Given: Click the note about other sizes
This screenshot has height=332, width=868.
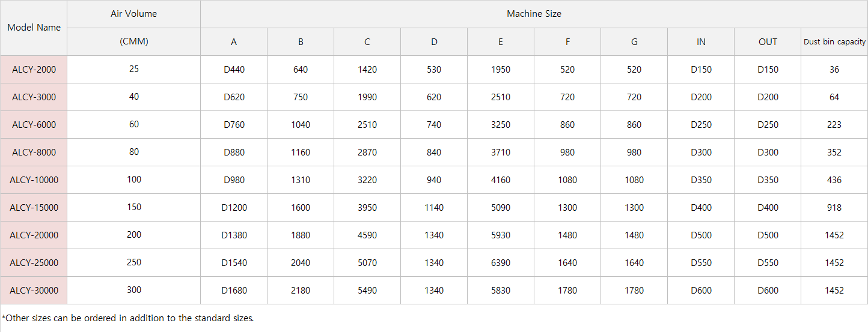Looking at the screenshot, I should 128,318.
